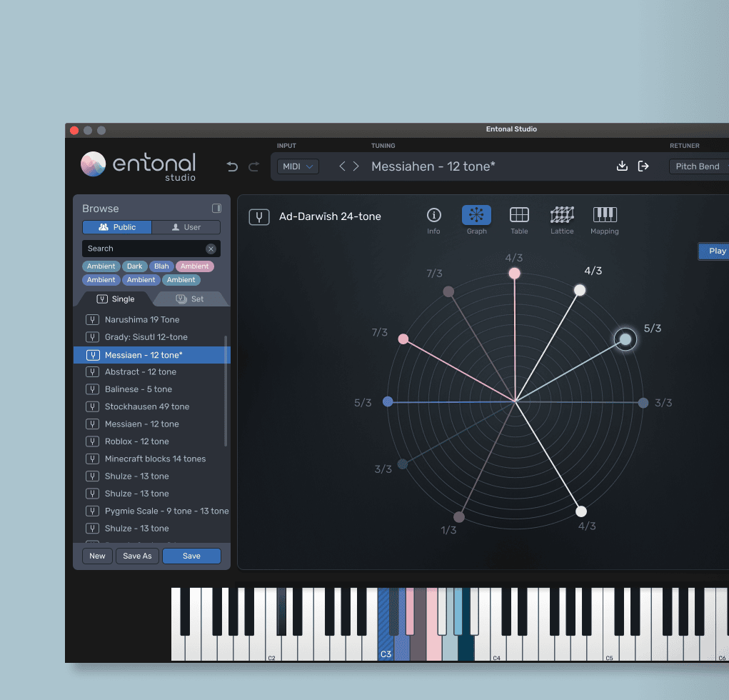This screenshot has height=700, width=729.
Task: Select Minecraft blocks 14 tones tuning
Action: (x=151, y=459)
